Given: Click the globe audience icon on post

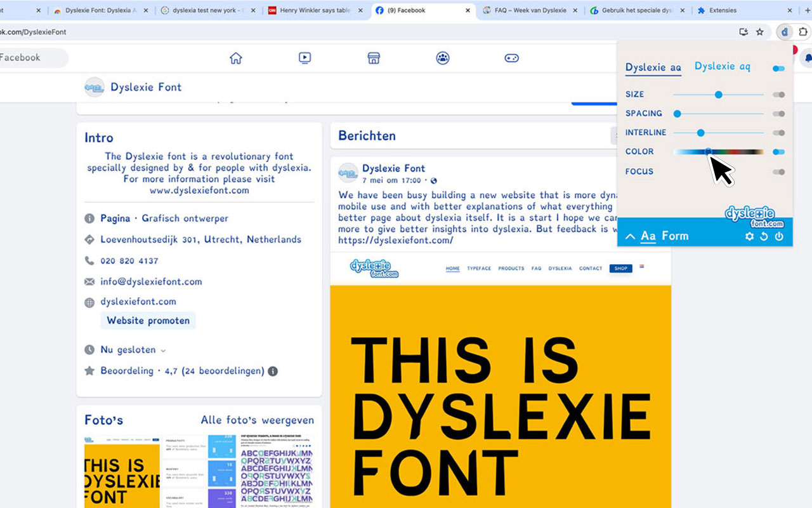Looking at the screenshot, I should [434, 181].
